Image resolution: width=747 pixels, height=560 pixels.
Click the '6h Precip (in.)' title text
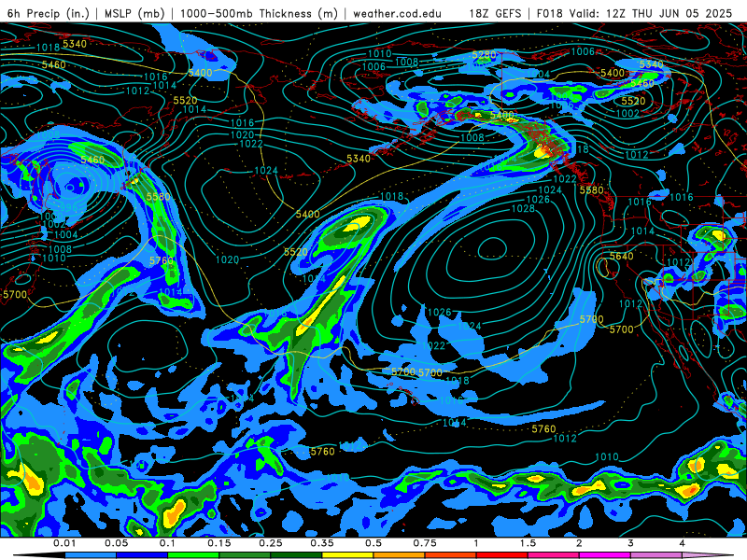click(x=49, y=13)
